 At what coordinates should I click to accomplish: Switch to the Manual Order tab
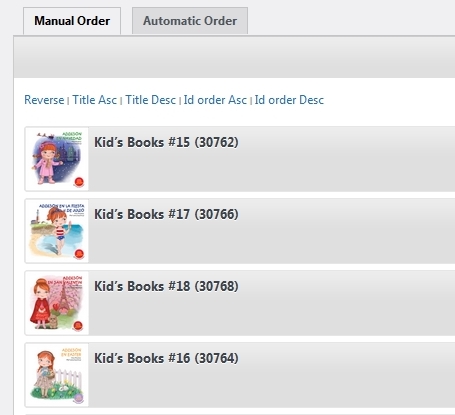(x=72, y=21)
